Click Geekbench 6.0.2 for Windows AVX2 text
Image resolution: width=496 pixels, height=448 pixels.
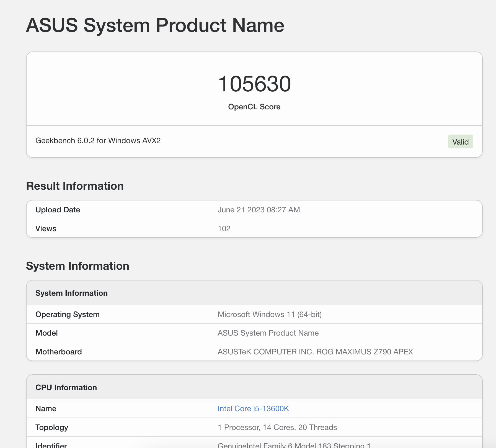click(x=98, y=140)
